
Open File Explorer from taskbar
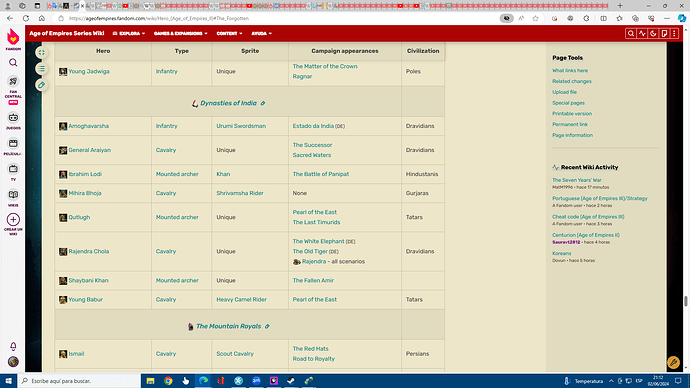pyautogui.click(x=150, y=381)
